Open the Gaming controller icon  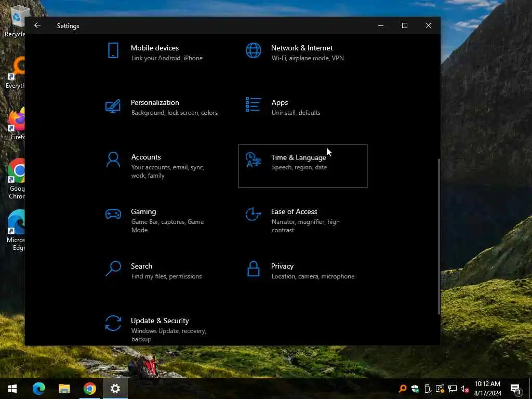tap(113, 214)
